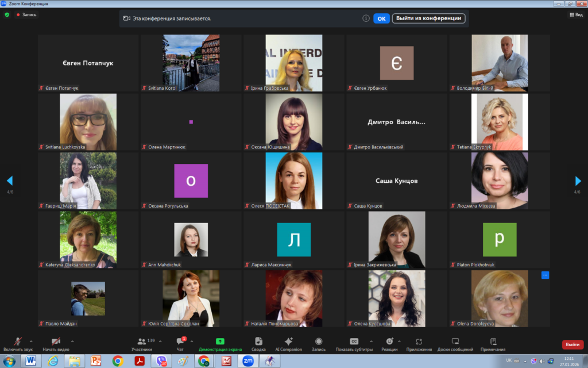Image resolution: width=588 pixels, height=368 pixels.
Task: Open the Чат chat panel
Action: click(180, 343)
